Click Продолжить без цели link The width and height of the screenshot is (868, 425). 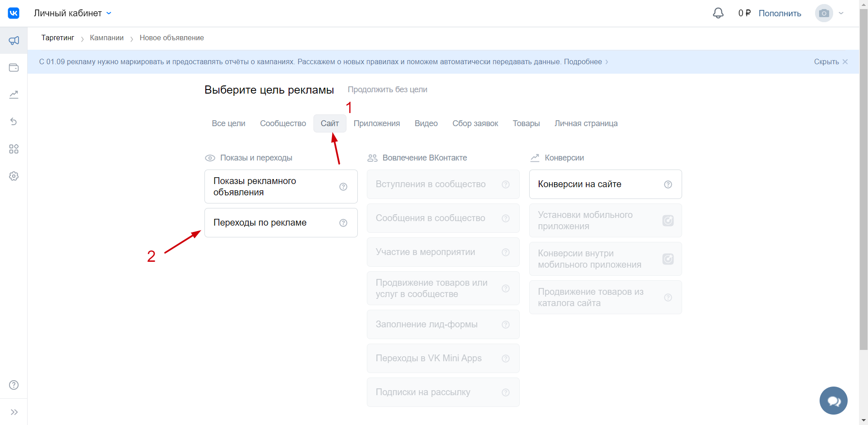(387, 90)
